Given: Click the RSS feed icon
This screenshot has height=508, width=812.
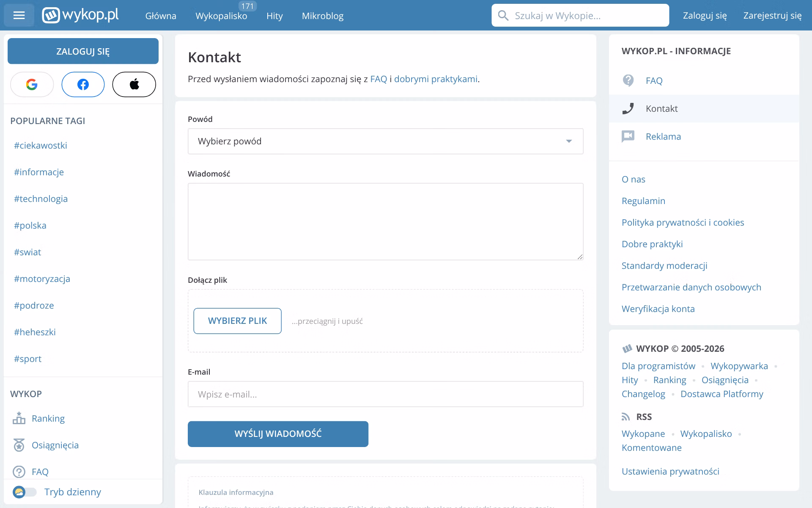Looking at the screenshot, I should 626,417.
